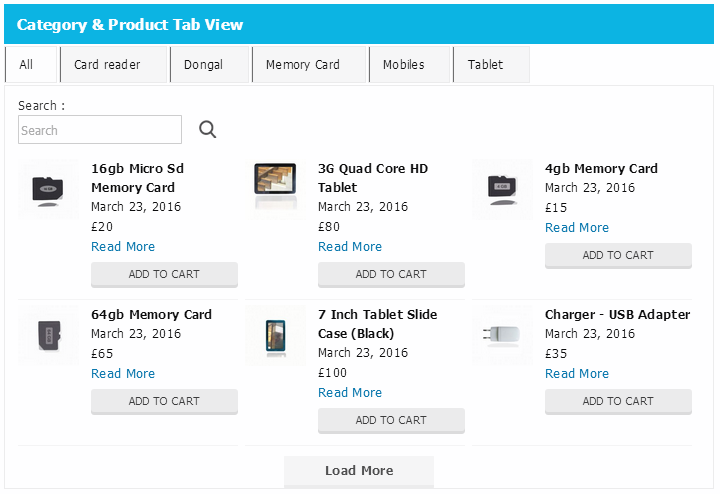Open the 4gb Memory Card thumbnail

pos(502,189)
